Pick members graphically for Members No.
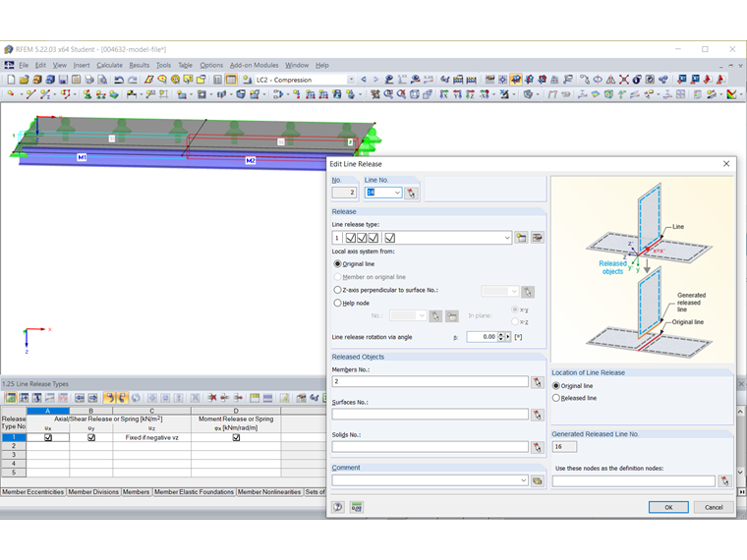The image size is (747, 560). pos(538,382)
